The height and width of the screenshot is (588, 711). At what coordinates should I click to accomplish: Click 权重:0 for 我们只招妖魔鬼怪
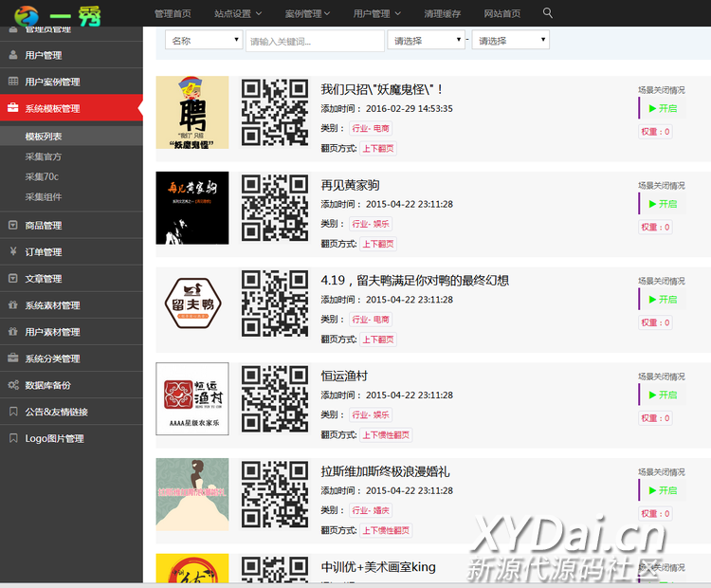click(x=655, y=132)
